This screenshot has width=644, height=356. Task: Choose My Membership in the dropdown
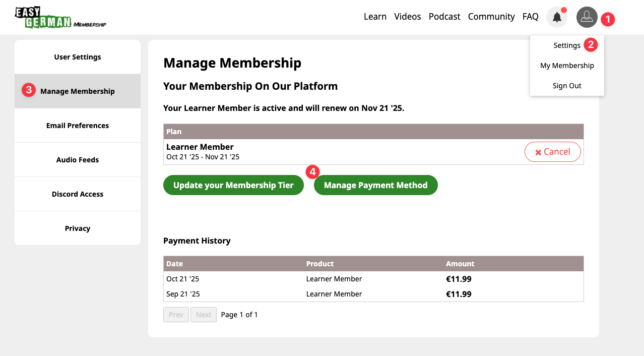click(x=567, y=66)
